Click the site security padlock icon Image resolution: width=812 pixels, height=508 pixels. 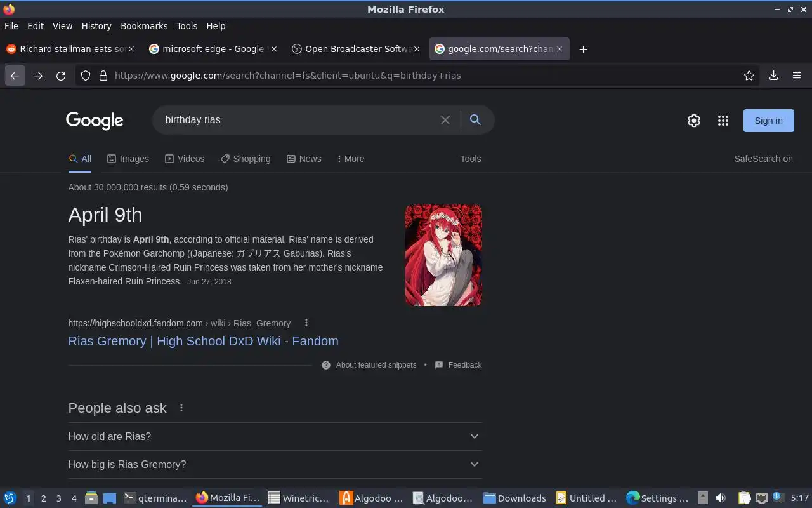pos(103,76)
